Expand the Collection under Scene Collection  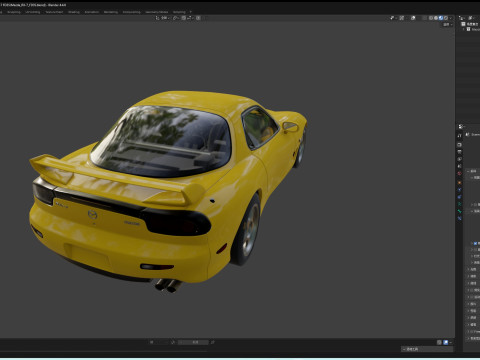tap(464, 29)
